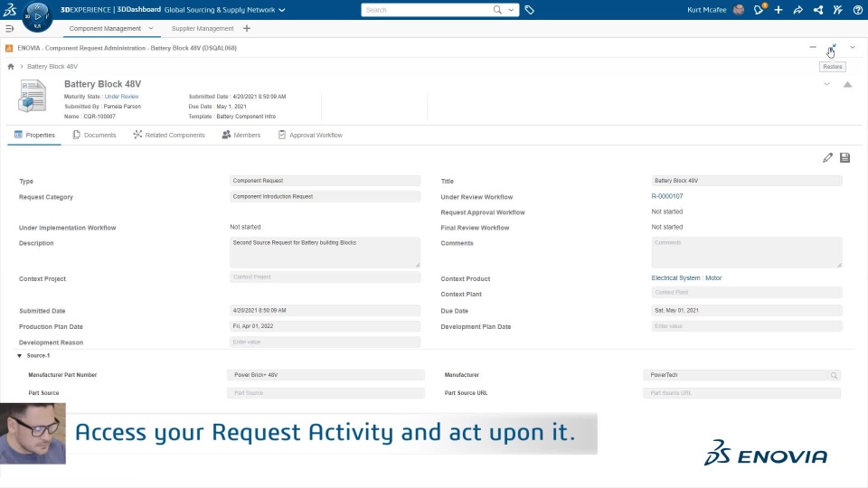Screen dimensions: 868x488
Task: Open Kurt Mcafee profile avatar
Action: click(x=739, y=9)
